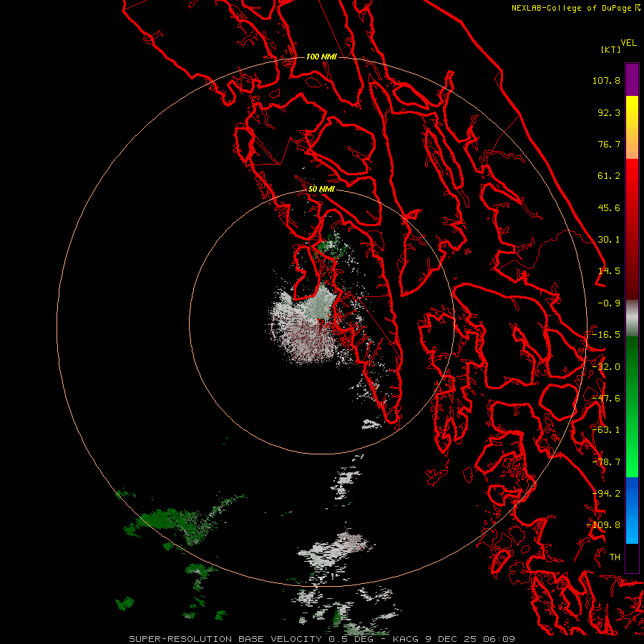This screenshot has height=644, width=644.
Task: Select the 92.3 scale value
Action: click(609, 112)
